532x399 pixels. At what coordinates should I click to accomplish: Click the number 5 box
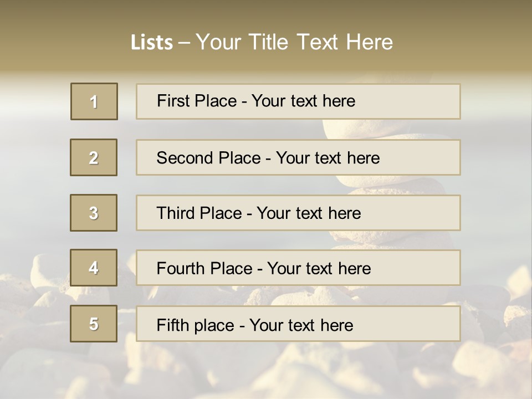tap(94, 324)
